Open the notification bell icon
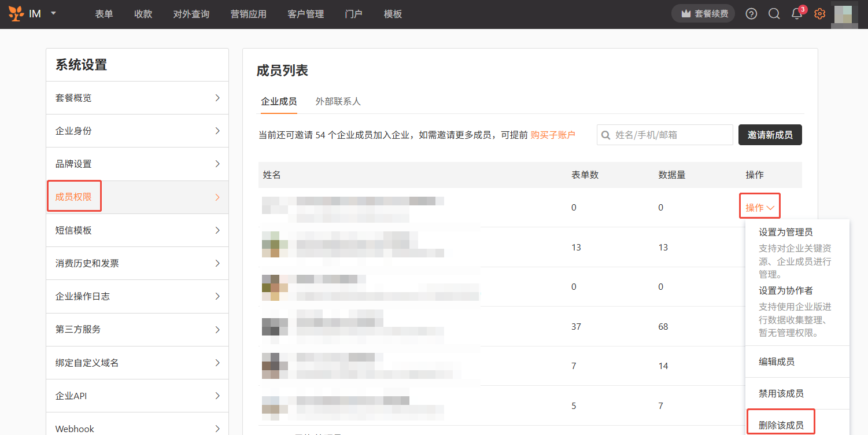The image size is (868, 435). (x=797, y=14)
